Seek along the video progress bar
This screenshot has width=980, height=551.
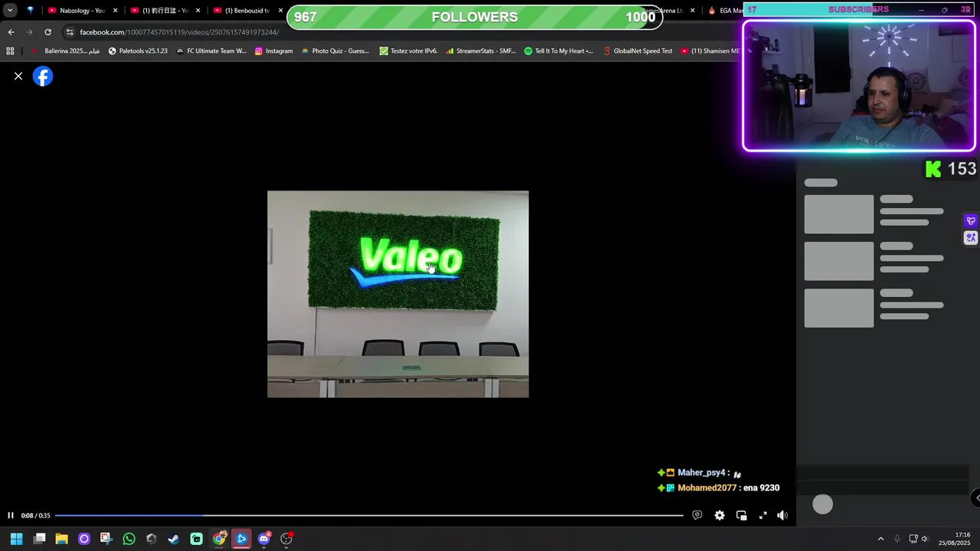pos(369,515)
